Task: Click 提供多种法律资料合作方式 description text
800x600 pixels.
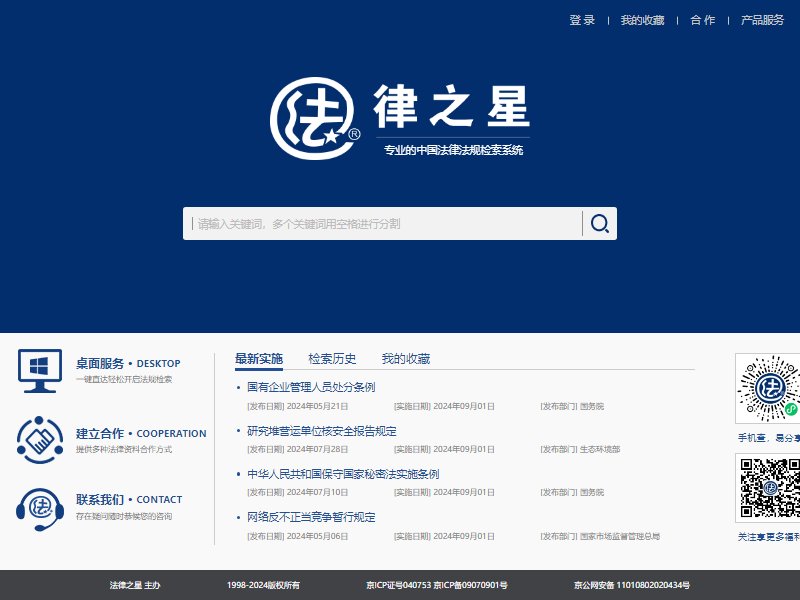Action: (124, 449)
